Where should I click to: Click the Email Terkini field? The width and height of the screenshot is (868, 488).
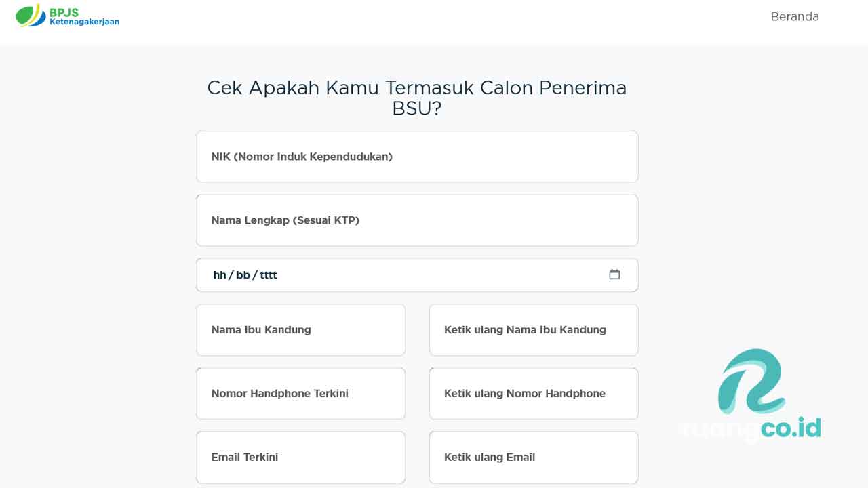pos(300,457)
